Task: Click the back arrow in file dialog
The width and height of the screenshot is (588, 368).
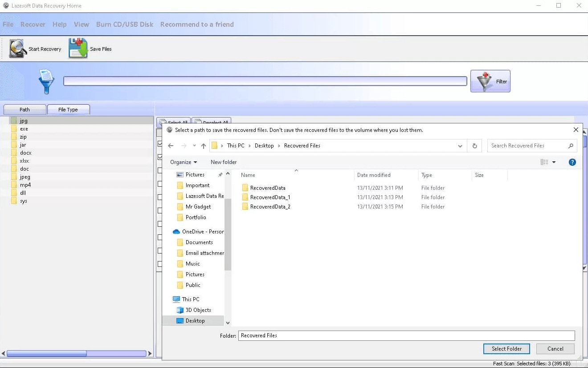Action: 171,146
